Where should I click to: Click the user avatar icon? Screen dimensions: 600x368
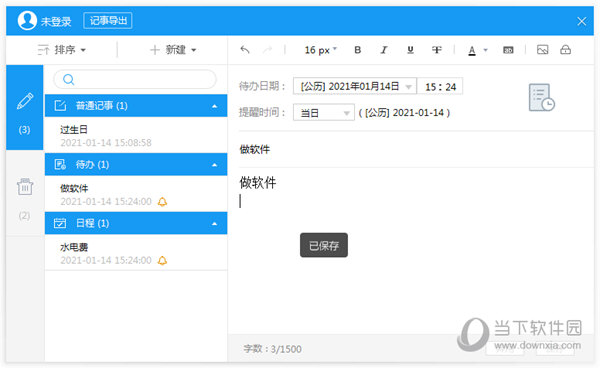[27, 20]
